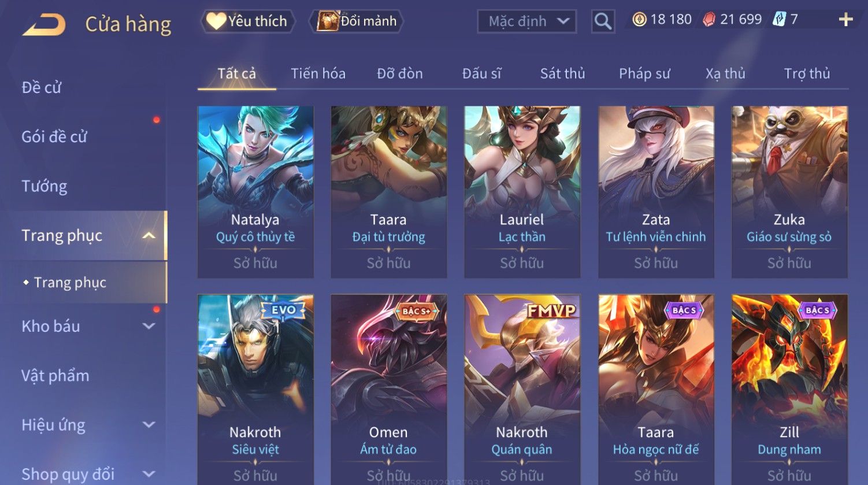868x485 pixels.
Task: Open Đổi mảnh chest exchange
Action: [357, 21]
